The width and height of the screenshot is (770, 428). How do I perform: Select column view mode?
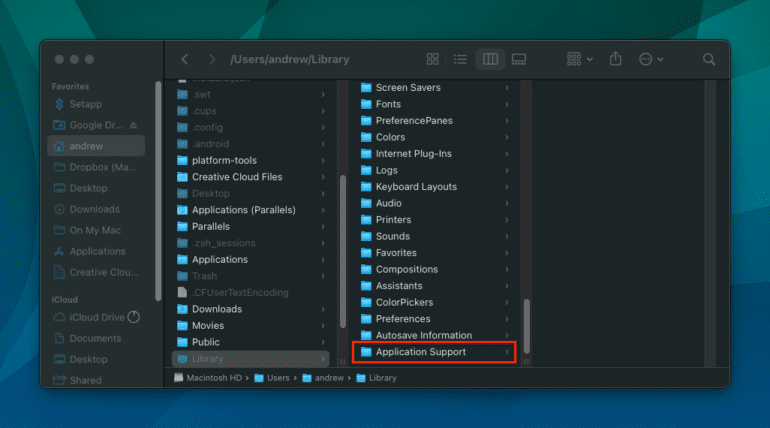coord(490,60)
